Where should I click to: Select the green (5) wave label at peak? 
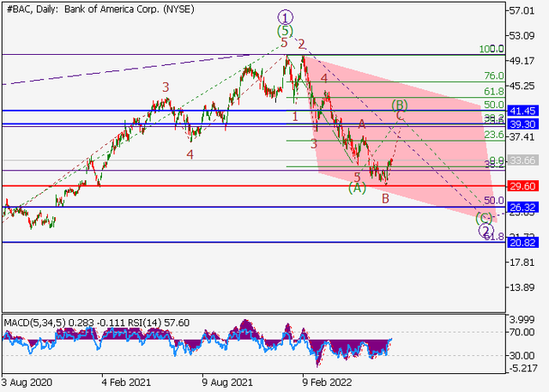coord(285,30)
